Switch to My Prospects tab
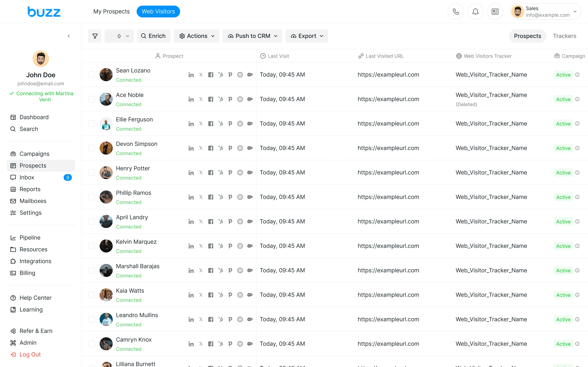 (112, 11)
